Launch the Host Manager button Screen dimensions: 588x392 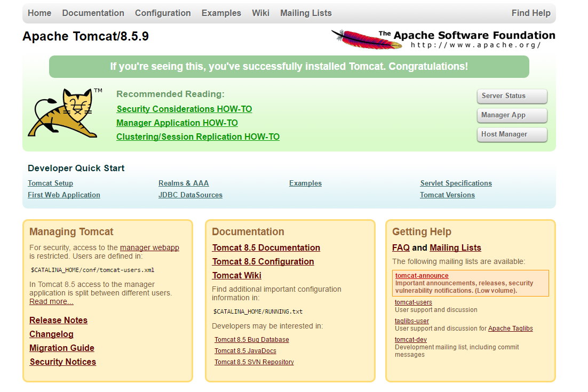[512, 134]
